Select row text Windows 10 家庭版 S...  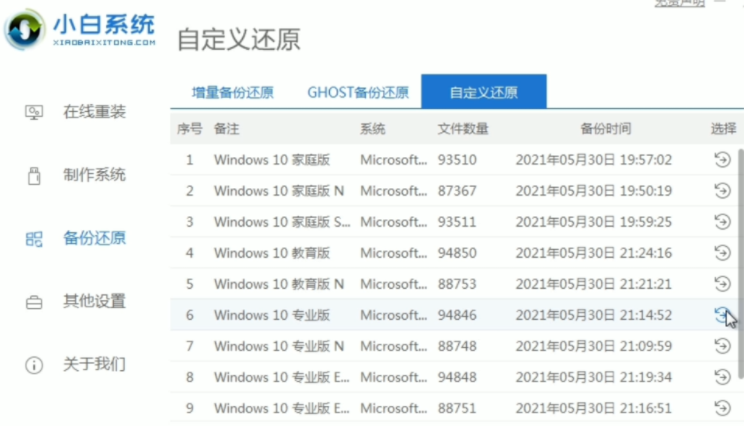point(282,222)
